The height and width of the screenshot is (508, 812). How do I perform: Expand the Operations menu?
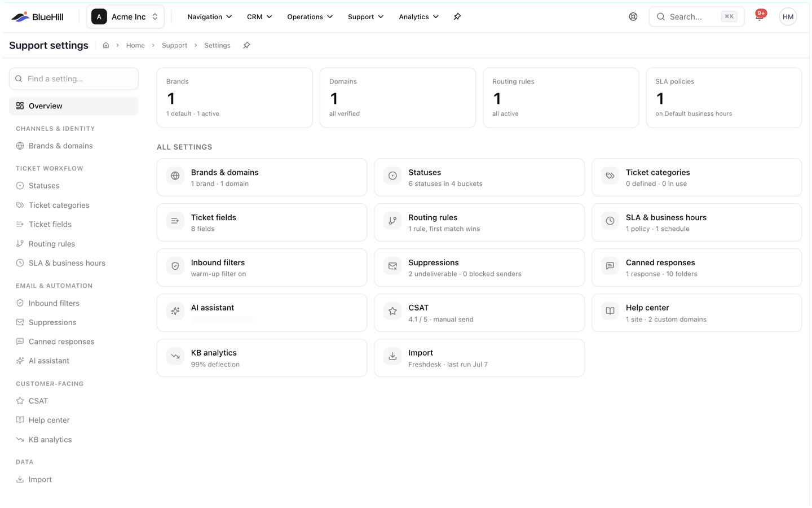pyautogui.click(x=310, y=17)
